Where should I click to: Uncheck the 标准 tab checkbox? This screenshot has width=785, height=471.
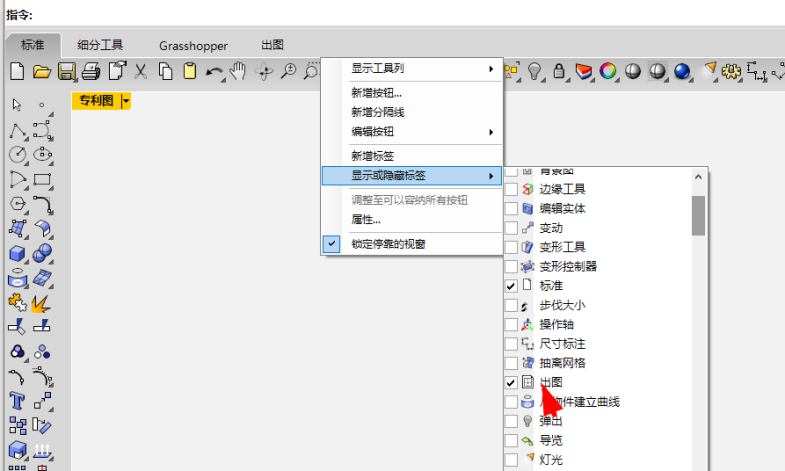tap(511, 286)
